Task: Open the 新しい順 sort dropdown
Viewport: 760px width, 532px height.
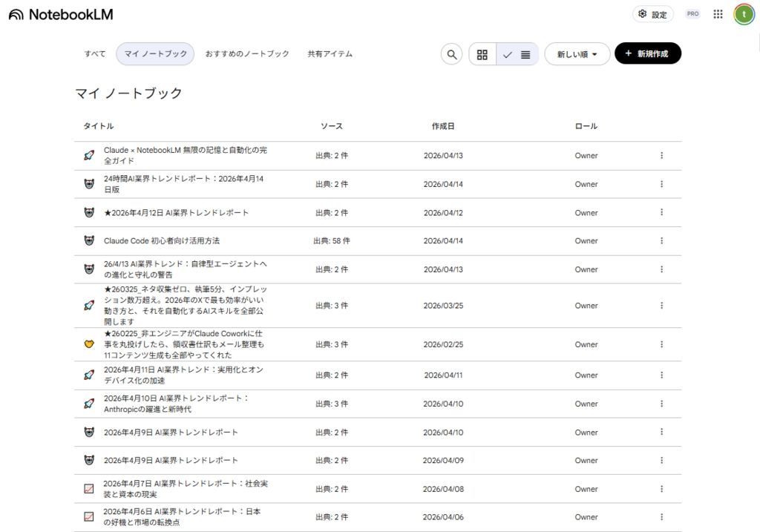Action: pyautogui.click(x=577, y=54)
